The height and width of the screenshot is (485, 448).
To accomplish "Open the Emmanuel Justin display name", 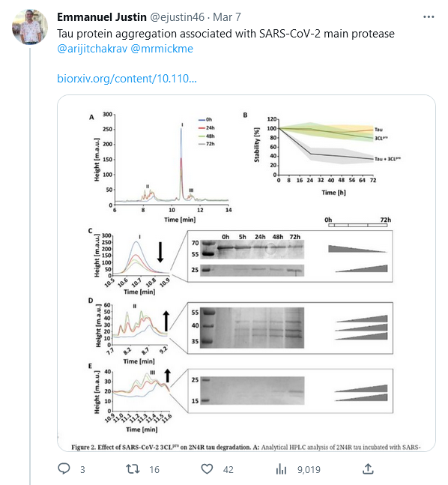I will coord(102,17).
